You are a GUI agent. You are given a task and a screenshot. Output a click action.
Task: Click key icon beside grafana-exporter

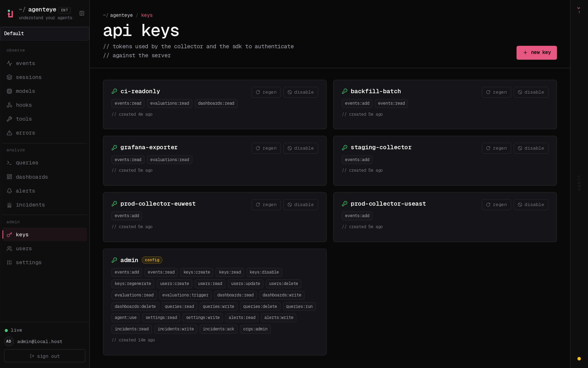pyautogui.click(x=114, y=147)
